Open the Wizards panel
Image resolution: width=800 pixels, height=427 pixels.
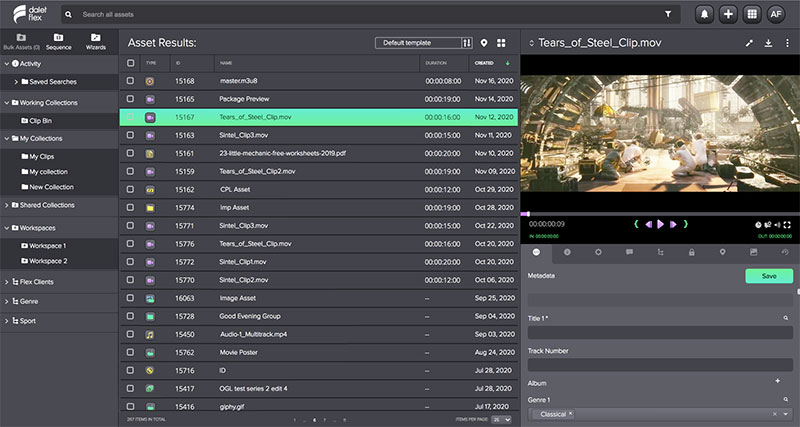click(x=96, y=41)
